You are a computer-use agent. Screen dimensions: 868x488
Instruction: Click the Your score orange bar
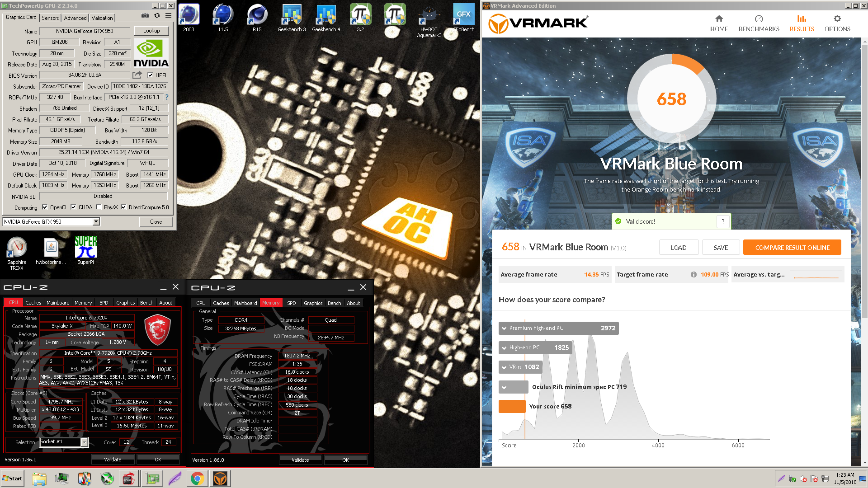click(512, 406)
